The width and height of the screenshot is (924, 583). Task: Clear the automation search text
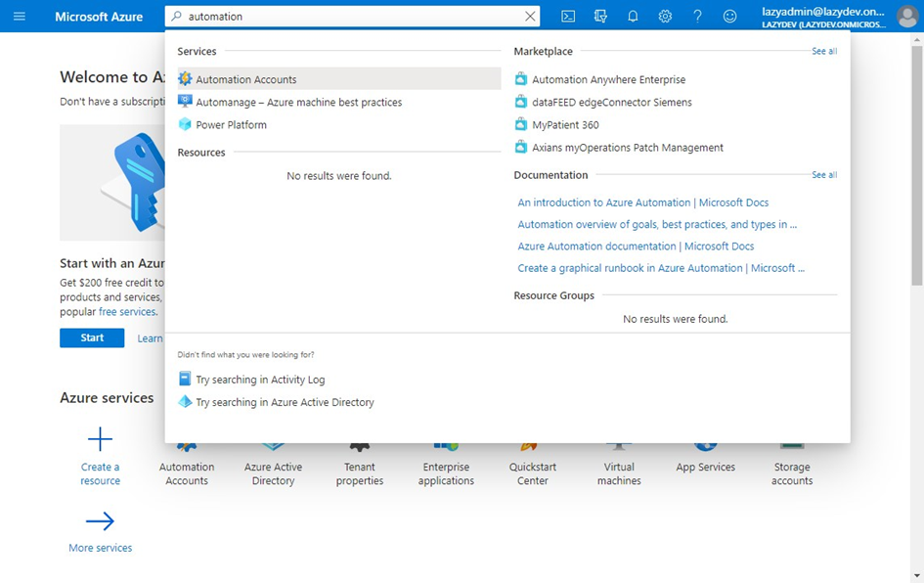pos(530,17)
